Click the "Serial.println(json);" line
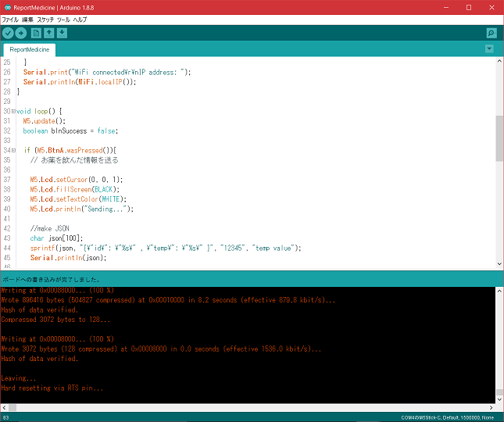Image resolution: width=504 pixels, height=422 pixels. point(68,258)
